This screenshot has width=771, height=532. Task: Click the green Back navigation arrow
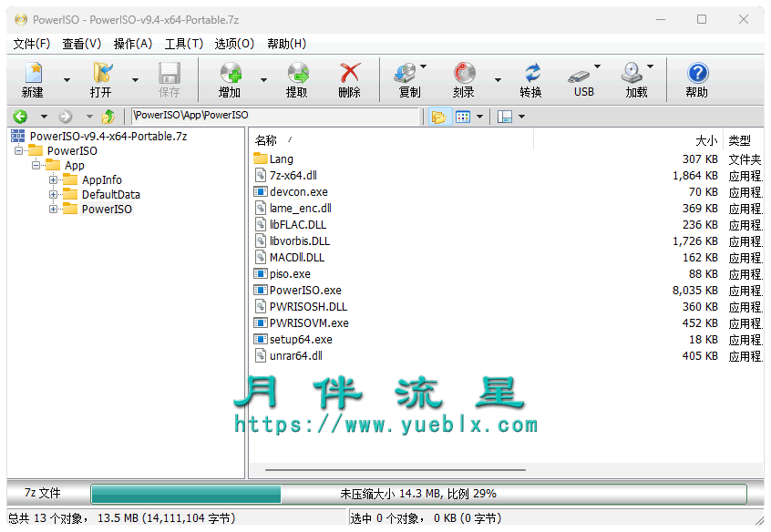click(x=20, y=117)
